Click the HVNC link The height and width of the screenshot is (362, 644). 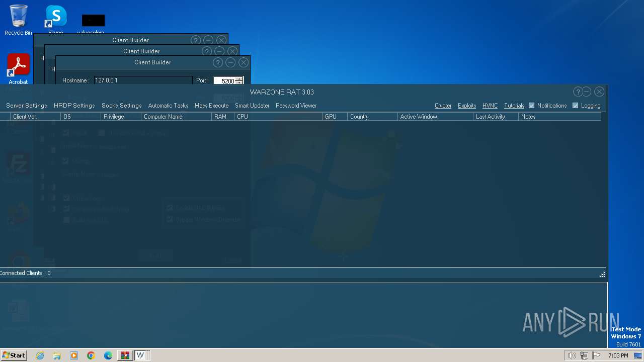[x=490, y=106]
